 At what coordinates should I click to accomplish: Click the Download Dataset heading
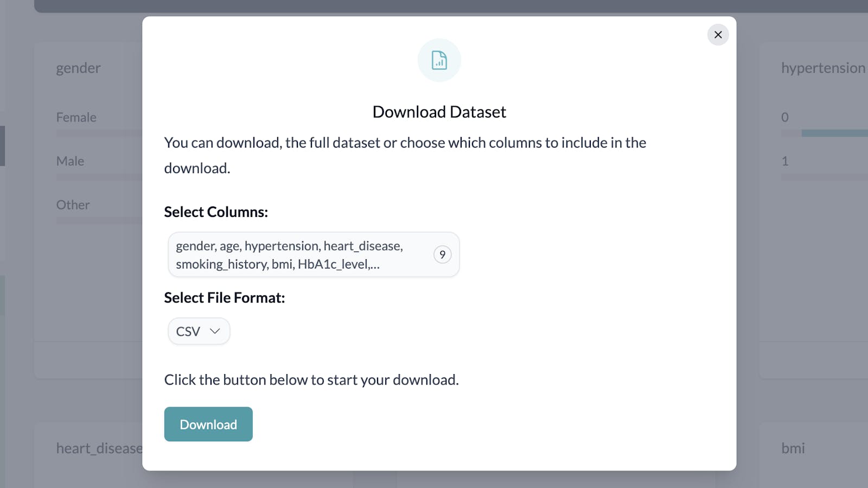click(x=439, y=112)
